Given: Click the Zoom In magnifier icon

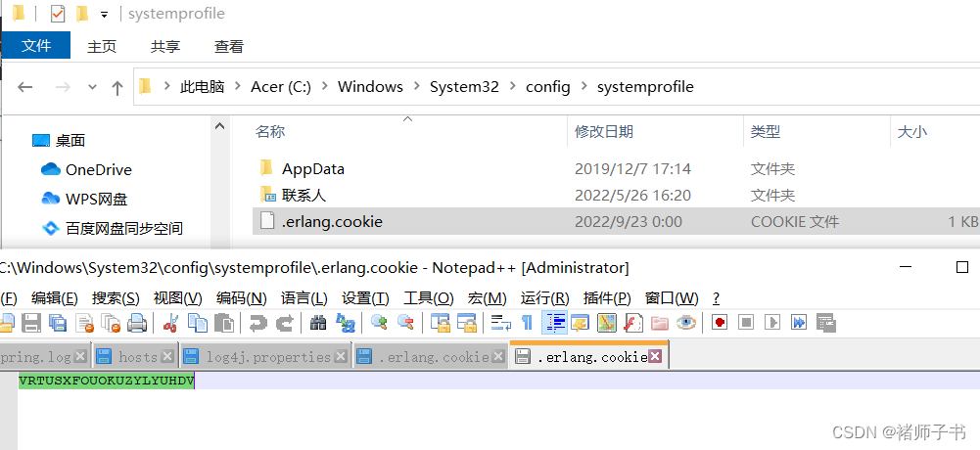Looking at the screenshot, I should tap(379, 323).
